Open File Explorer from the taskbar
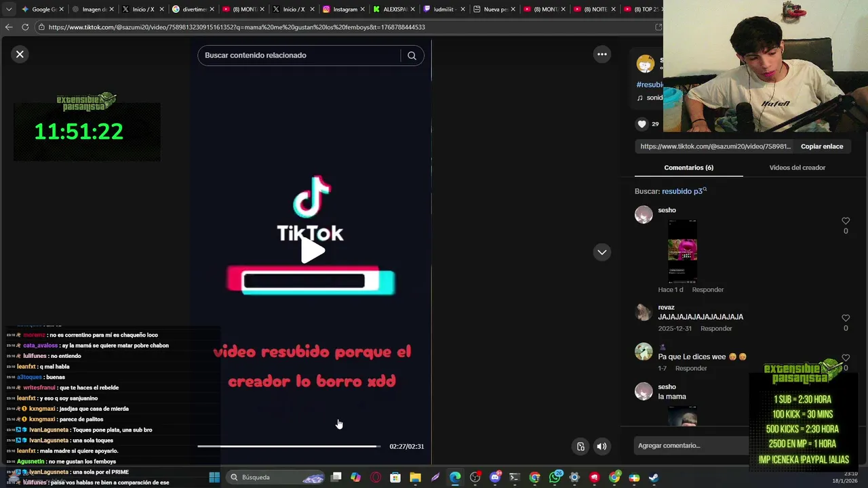The image size is (868, 488). 415,477
